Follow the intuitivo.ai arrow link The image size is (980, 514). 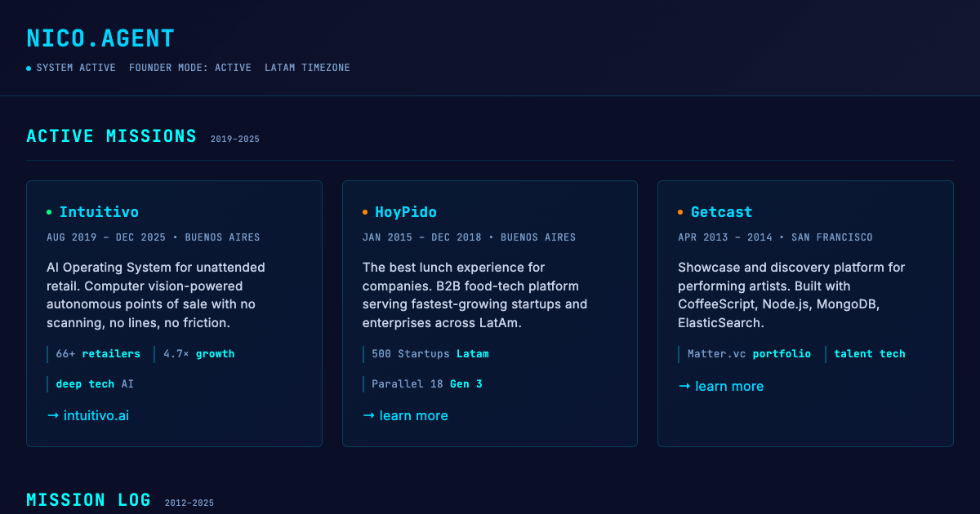coord(88,415)
